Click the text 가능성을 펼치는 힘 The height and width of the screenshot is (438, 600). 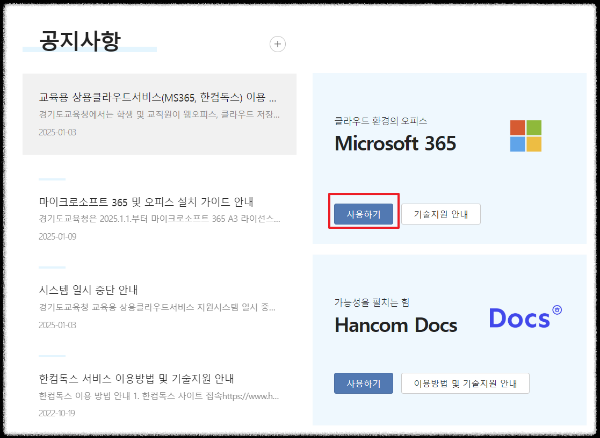point(372,303)
